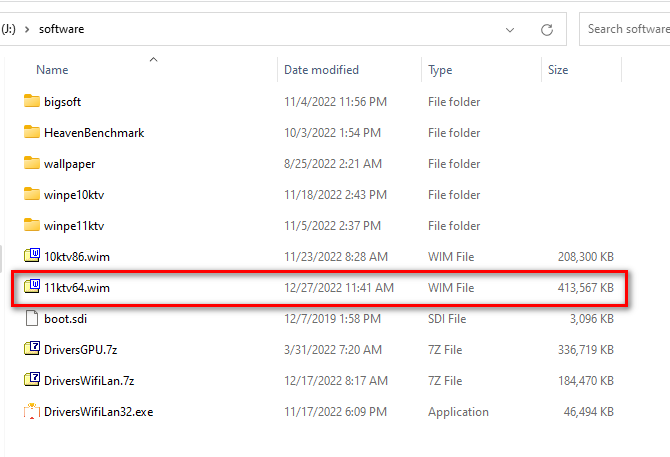Select the 10ktv86.wim file name
The height and width of the screenshot is (457, 670).
coord(77,257)
